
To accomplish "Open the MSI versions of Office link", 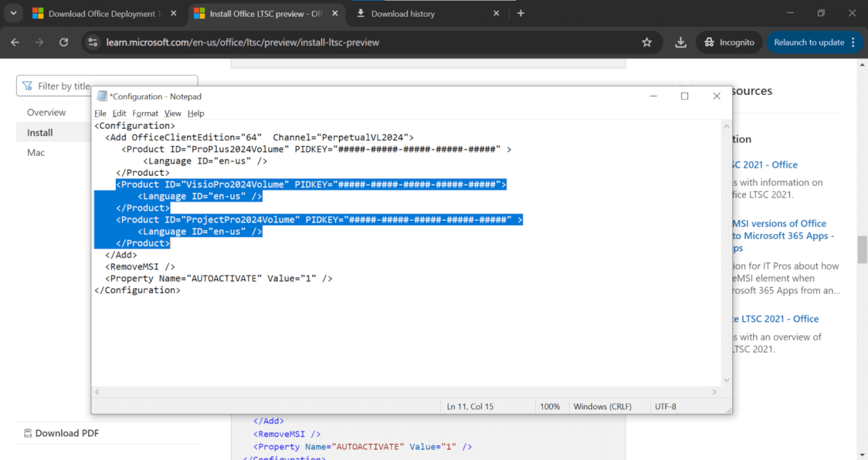I will point(779,223).
